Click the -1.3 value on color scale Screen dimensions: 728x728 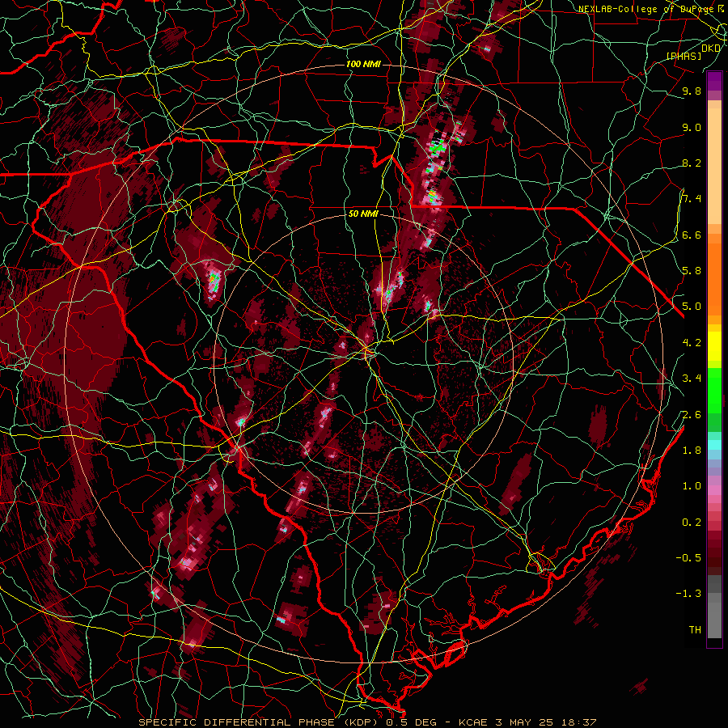click(x=688, y=594)
